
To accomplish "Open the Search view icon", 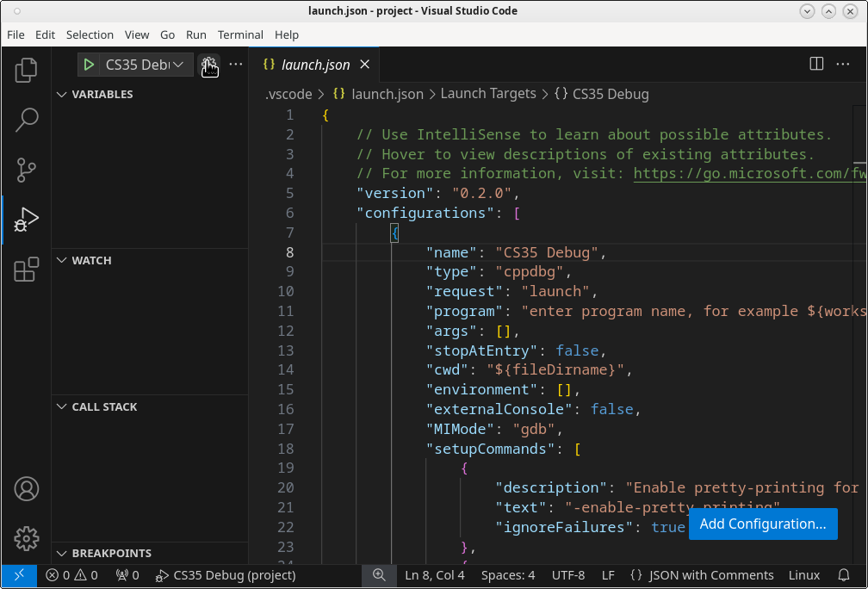I will tap(26, 120).
